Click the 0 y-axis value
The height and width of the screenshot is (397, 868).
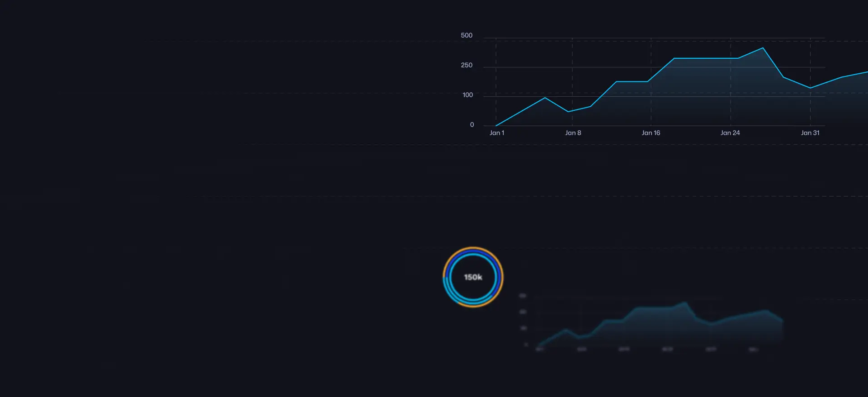(x=472, y=125)
